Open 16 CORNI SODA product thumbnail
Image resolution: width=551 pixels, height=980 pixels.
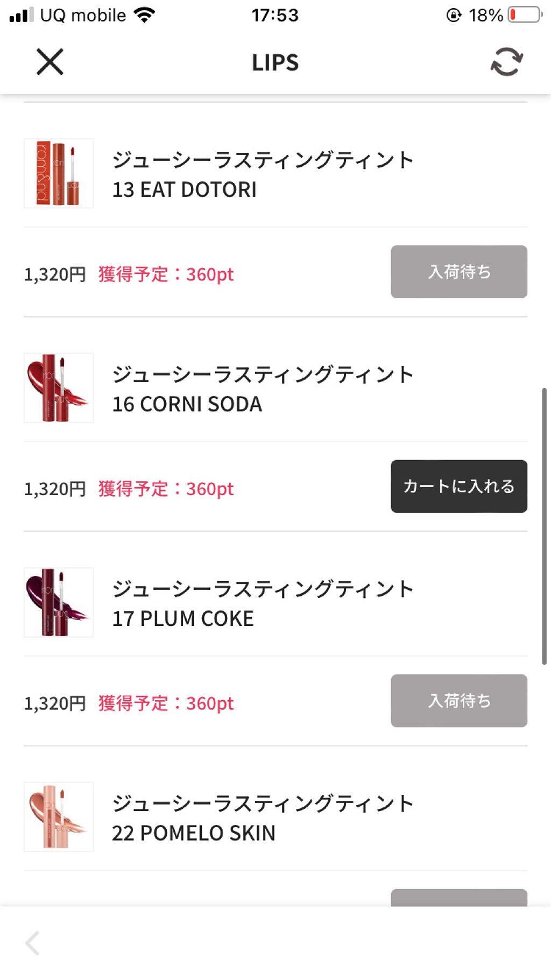tap(59, 387)
